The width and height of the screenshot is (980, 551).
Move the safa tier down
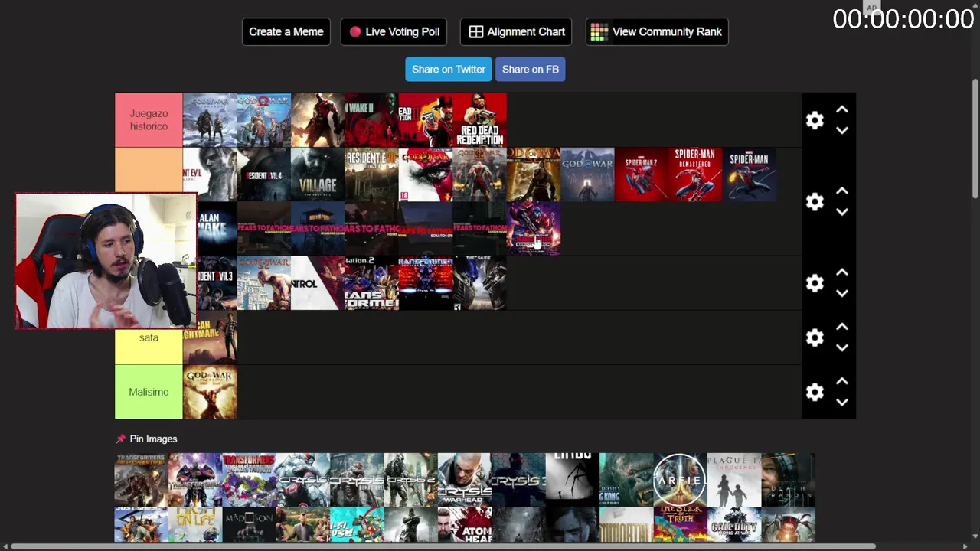(x=842, y=348)
